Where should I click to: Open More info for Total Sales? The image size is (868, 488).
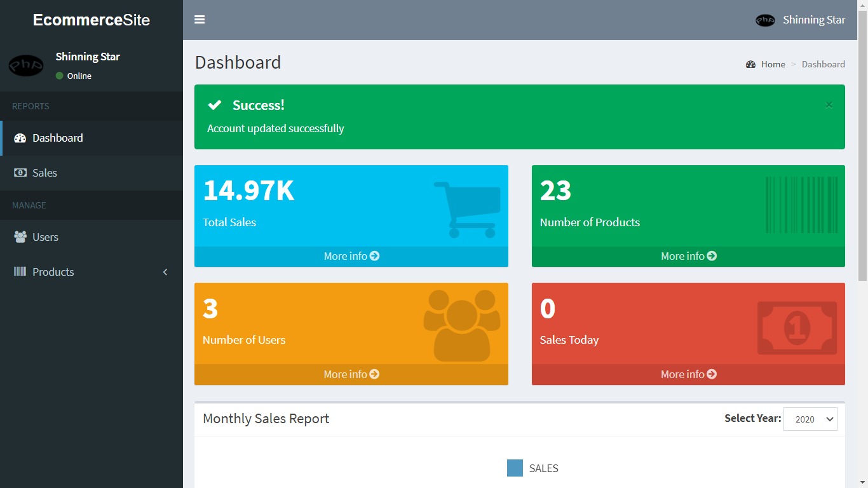click(x=351, y=256)
